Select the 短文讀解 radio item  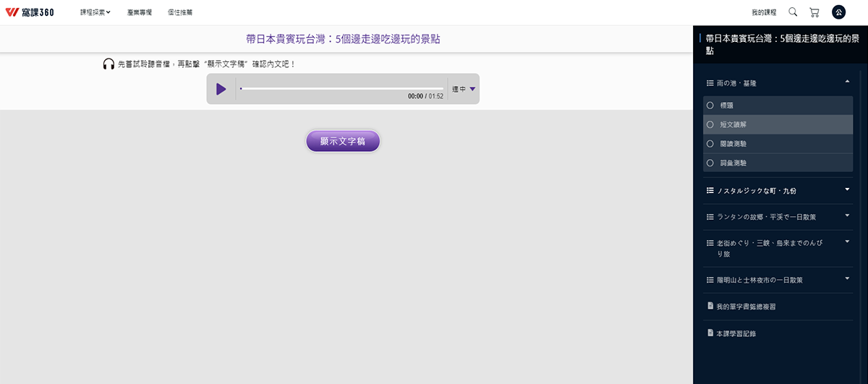tap(710, 124)
